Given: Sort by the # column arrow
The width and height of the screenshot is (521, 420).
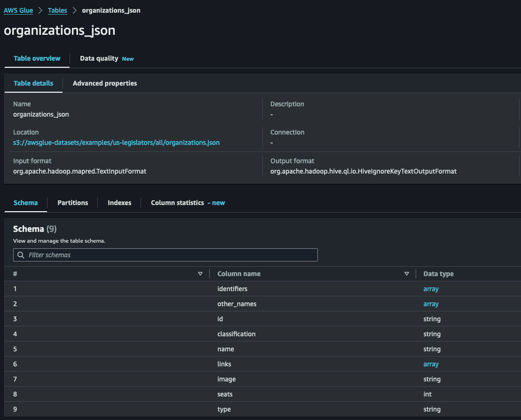Looking at the screenshot, I should (200, 274).
